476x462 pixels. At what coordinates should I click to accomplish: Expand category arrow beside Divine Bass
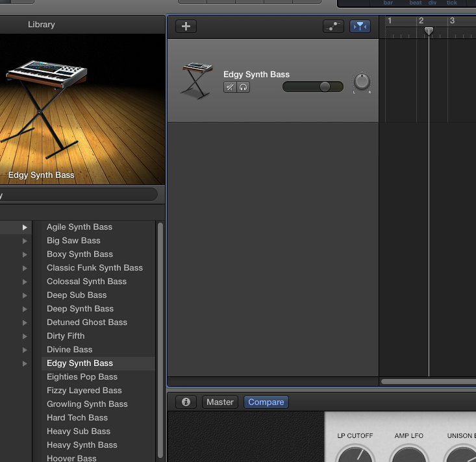(x=25, y=350)
